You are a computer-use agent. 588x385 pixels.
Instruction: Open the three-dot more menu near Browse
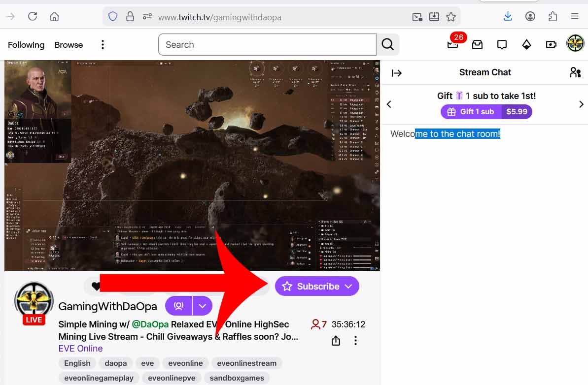103,45
